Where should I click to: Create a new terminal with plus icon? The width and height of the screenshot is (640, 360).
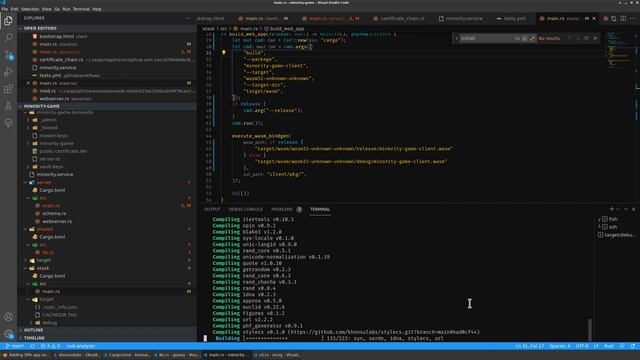coord(611,209)
